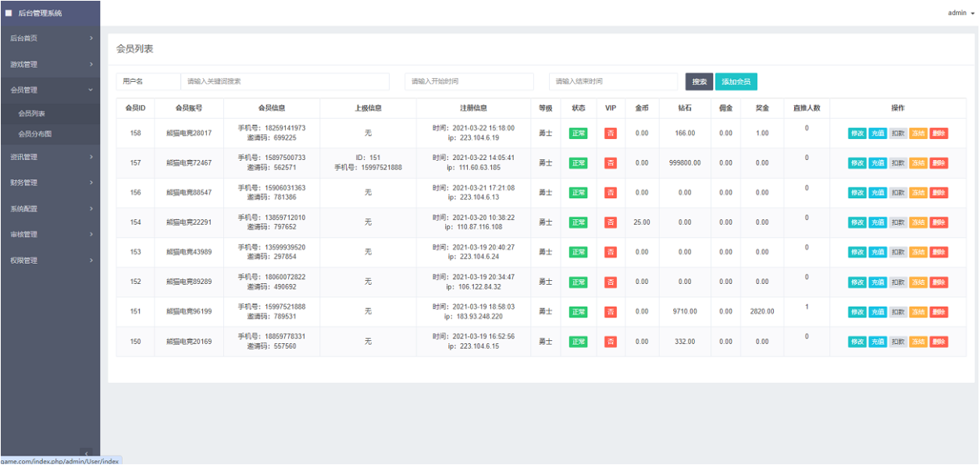
Task: Click green 正常 status badge for member 150
Action: coord(578,342)
